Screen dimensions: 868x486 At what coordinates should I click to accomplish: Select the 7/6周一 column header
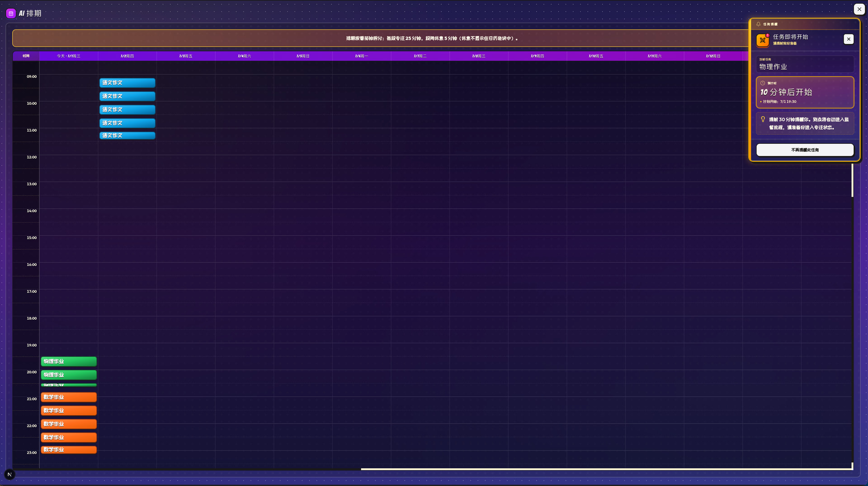[x=362, y=56]
